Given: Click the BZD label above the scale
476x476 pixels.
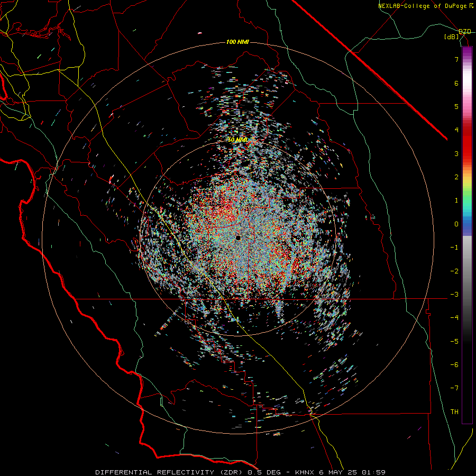Looking at the screenshot, I should point(465,32).
